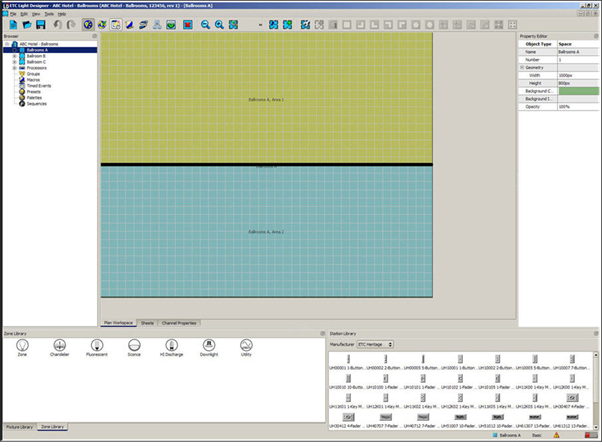Select Timed Events in the Browser tree
The height and width of the screenshot is (447, 602).
click(x=39, y=85)
